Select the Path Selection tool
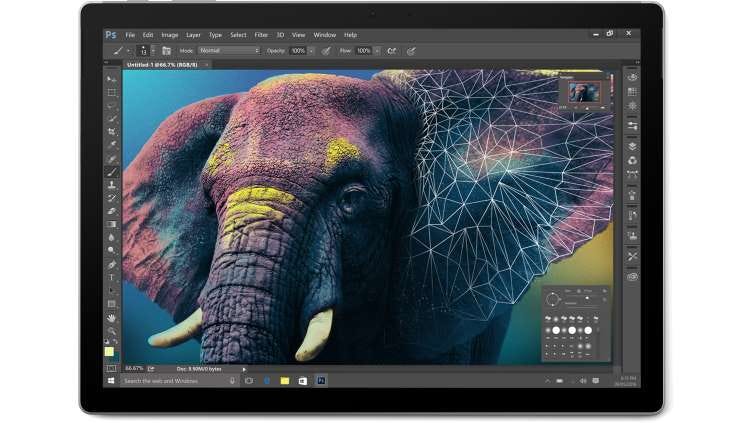Viewport: 752px width, 423px height. (111, 291)
